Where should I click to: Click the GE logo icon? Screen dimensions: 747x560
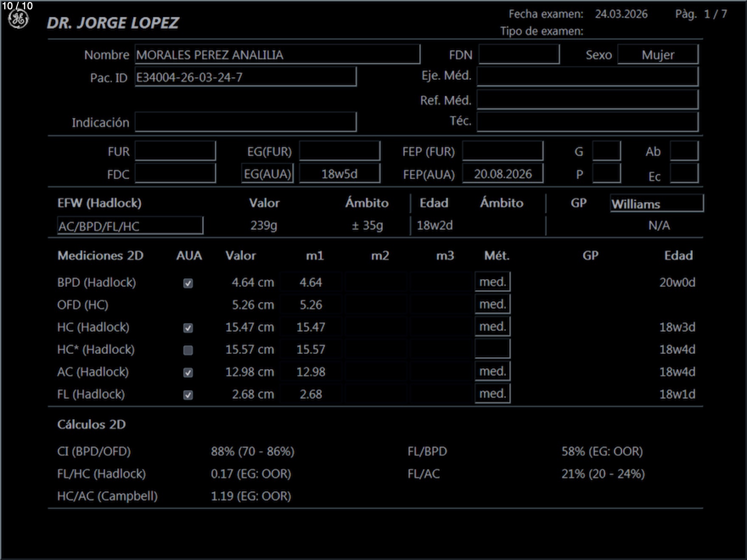(x=19, y=20)
